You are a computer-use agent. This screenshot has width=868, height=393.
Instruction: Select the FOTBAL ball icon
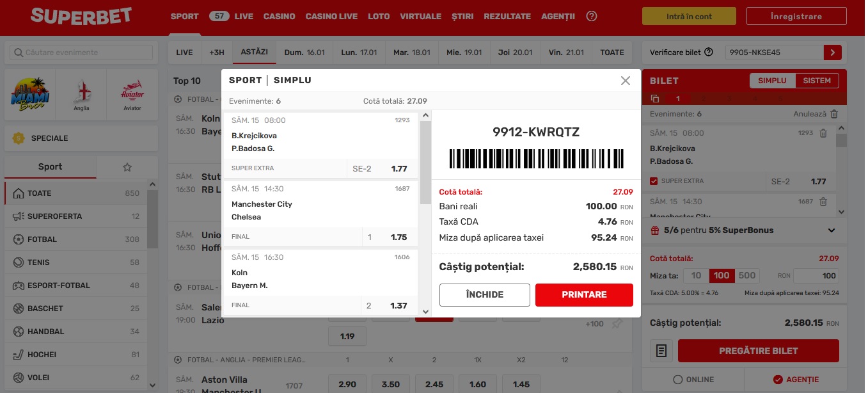coord(18,239)
